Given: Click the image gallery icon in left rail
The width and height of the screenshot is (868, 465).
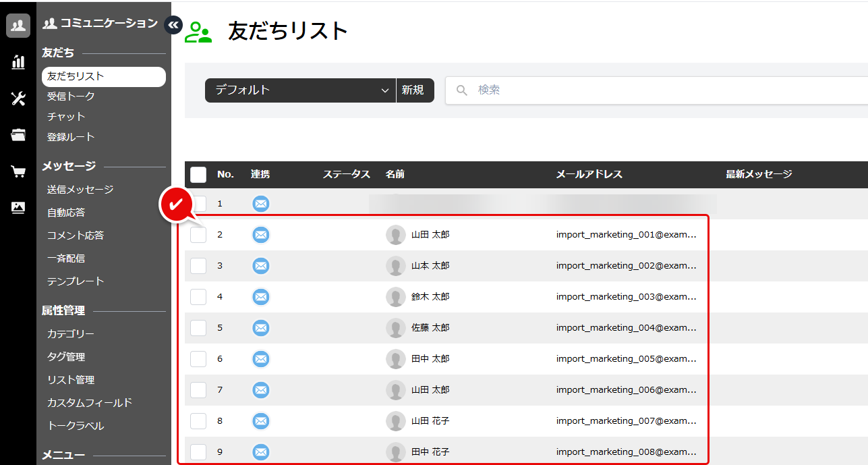Looking at the screenshot, I should [18, 208].
